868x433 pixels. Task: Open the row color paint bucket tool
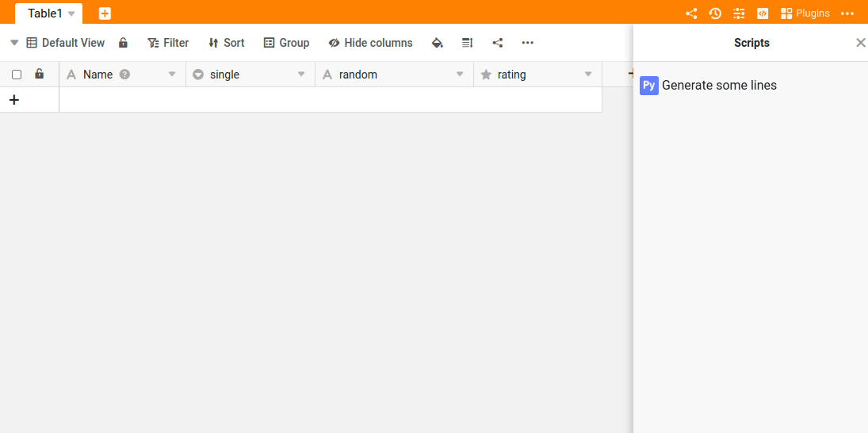coord(437,43)
